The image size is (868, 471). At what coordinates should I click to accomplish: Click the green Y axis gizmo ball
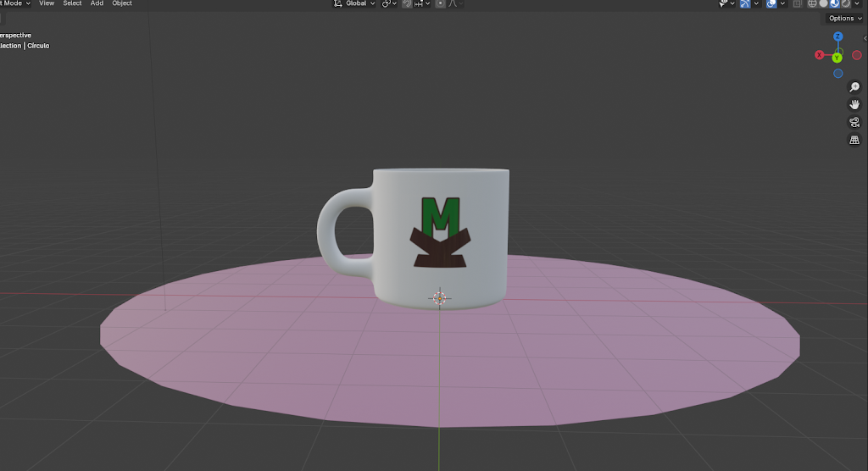point(837,57)
